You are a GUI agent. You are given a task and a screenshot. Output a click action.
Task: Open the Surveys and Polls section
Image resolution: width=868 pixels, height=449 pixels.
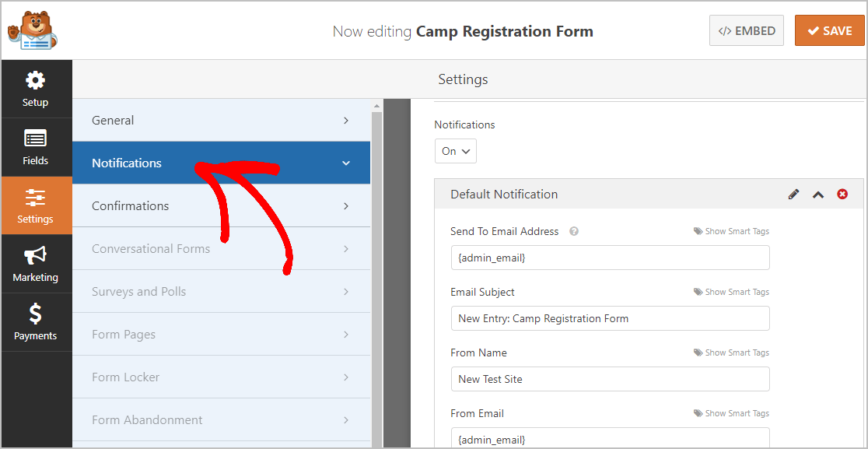(x=221, y=291)
